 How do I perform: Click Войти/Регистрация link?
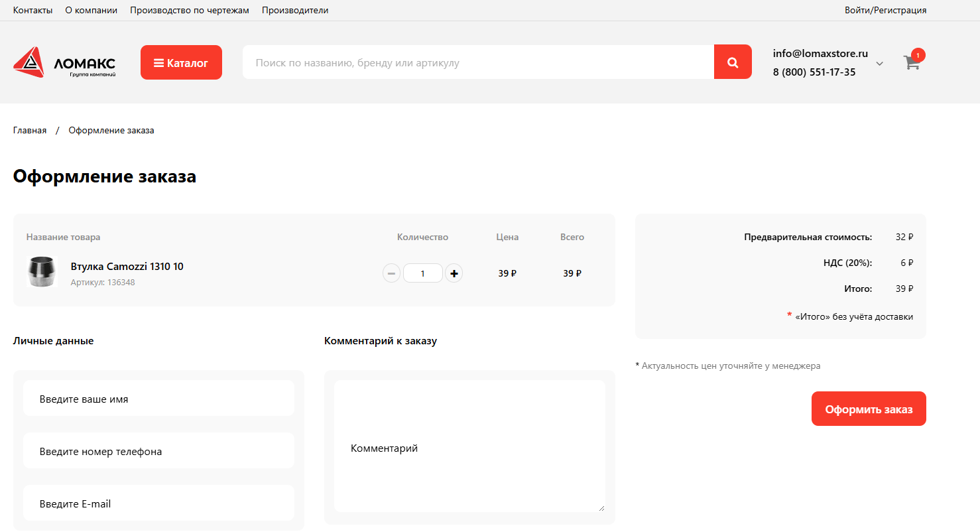click(886, 10)
